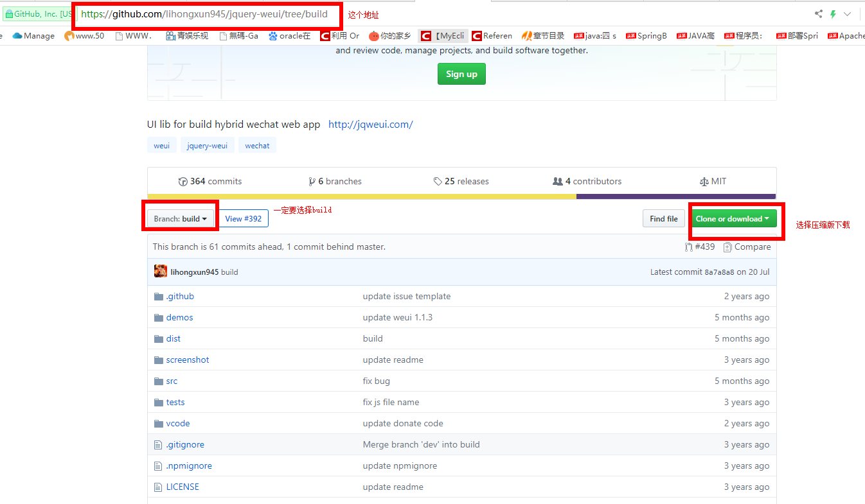Open the .npmignore file
The width and height of the screenshot is (865, 504).
pyautogui.click(x=189, y=466)
